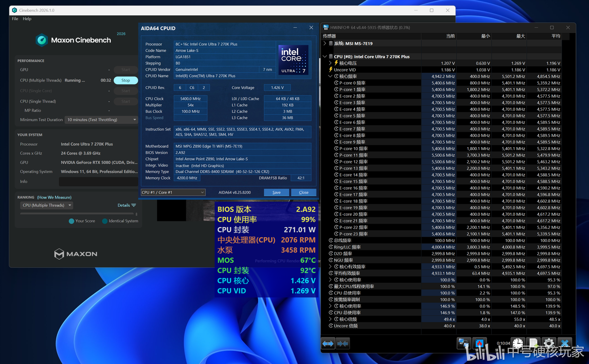Click the Maxon Cinebench logo icon

(x=42, y=40)
